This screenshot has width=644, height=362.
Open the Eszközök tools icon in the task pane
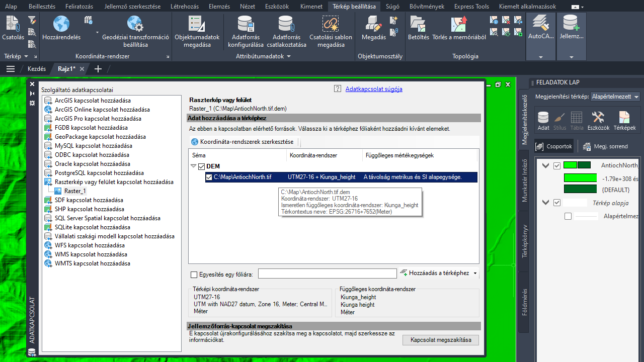point(598,121)
